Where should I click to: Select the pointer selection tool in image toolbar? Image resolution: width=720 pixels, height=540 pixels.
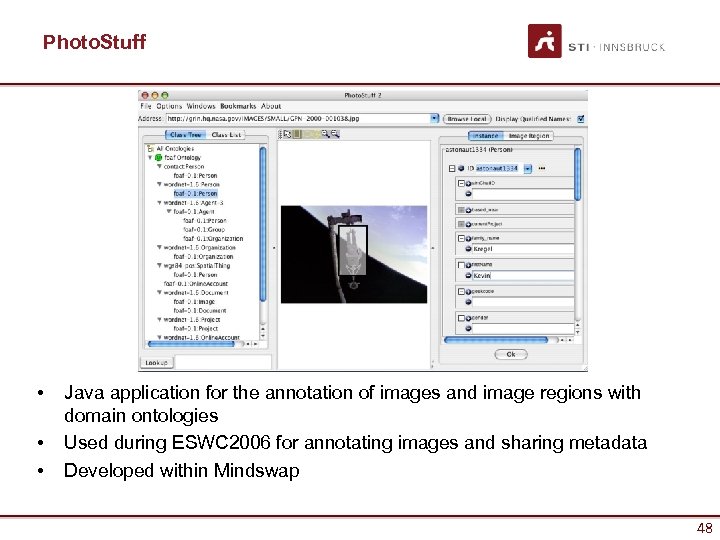pyautogui.click(x=287, y=134)
